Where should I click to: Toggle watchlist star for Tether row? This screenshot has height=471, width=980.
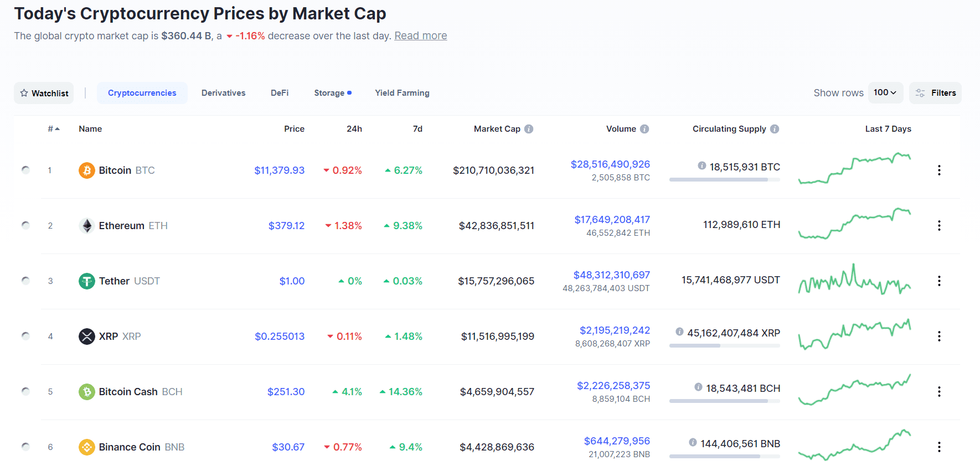pos(25,281)
